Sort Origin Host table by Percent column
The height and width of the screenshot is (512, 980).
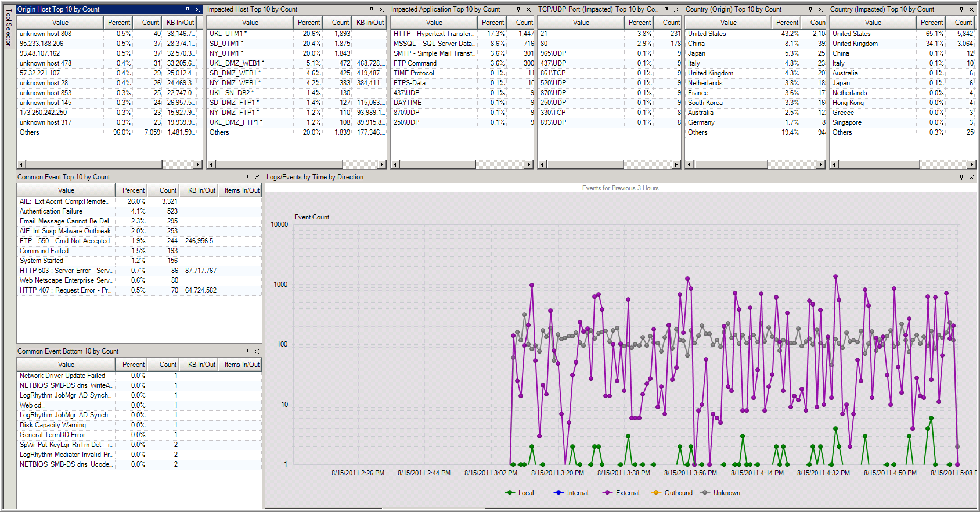coord(118,23)
